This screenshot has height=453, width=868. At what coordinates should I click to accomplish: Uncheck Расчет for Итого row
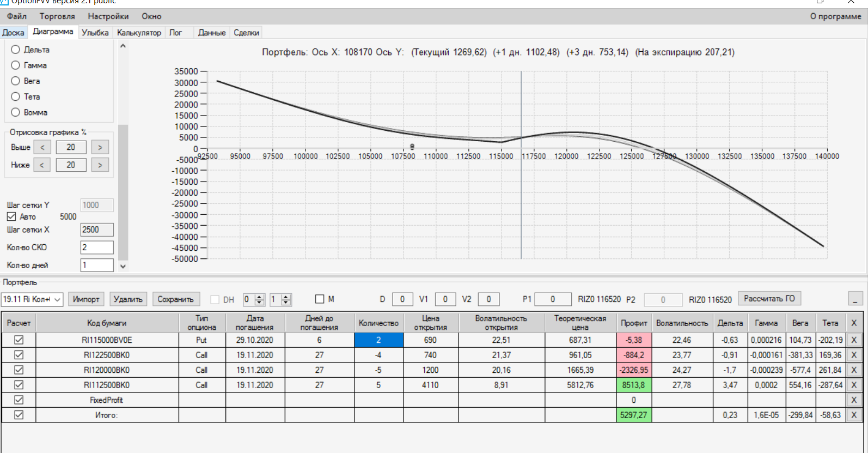tap(19, 415)
